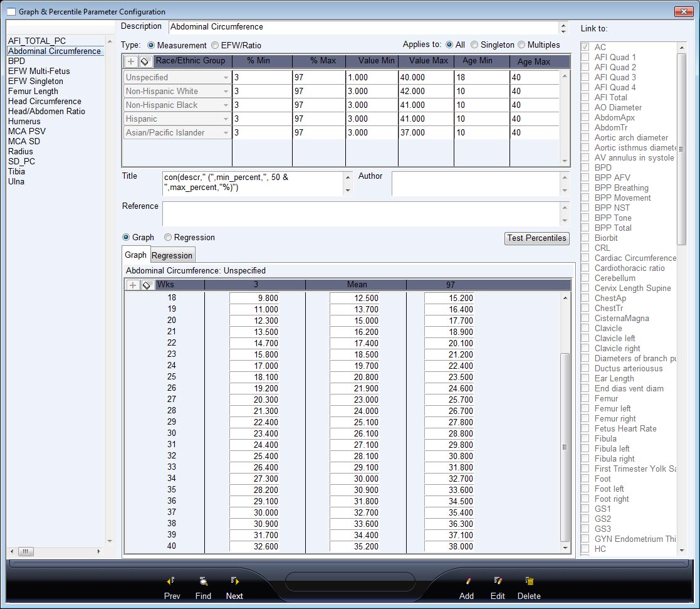Click the % Min column header
700x609 pixels.
(262, 61)
